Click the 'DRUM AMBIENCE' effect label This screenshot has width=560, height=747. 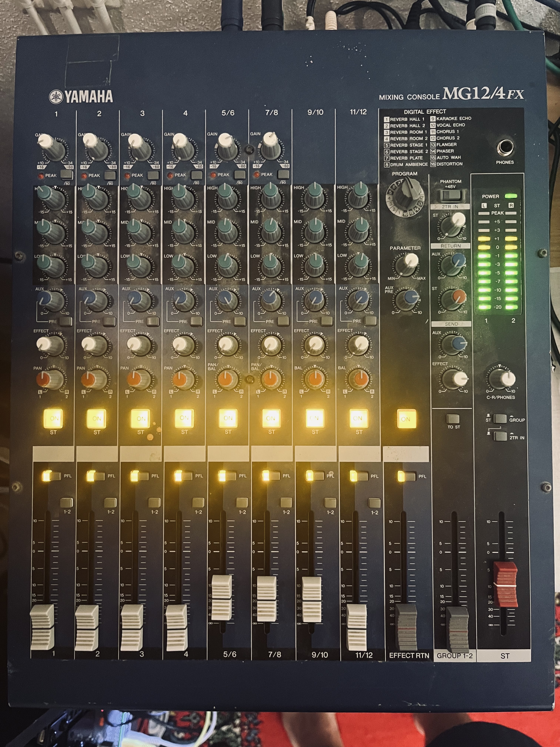pos(409,165)
